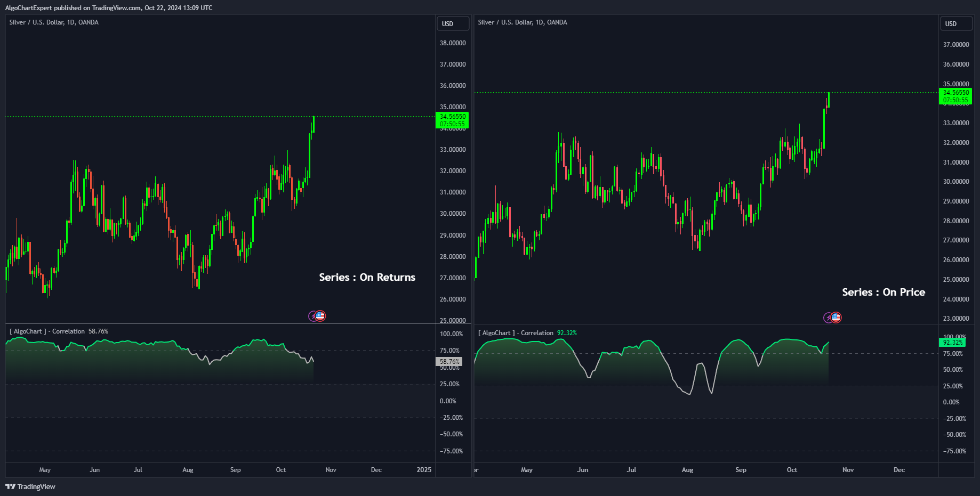Click the purple lightning event icon on the right chart
Viewport: 980px width, 496px height.
(x=828, y=318)
